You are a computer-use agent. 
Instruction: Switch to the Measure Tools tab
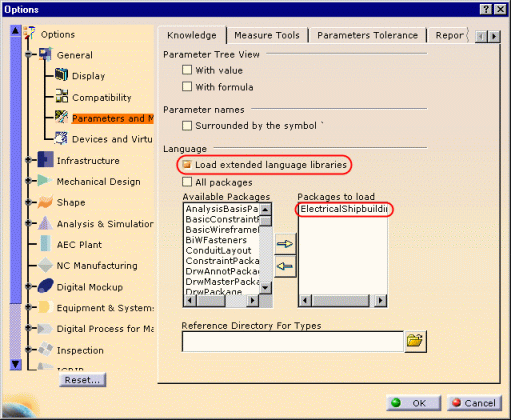tap(267, 35)
